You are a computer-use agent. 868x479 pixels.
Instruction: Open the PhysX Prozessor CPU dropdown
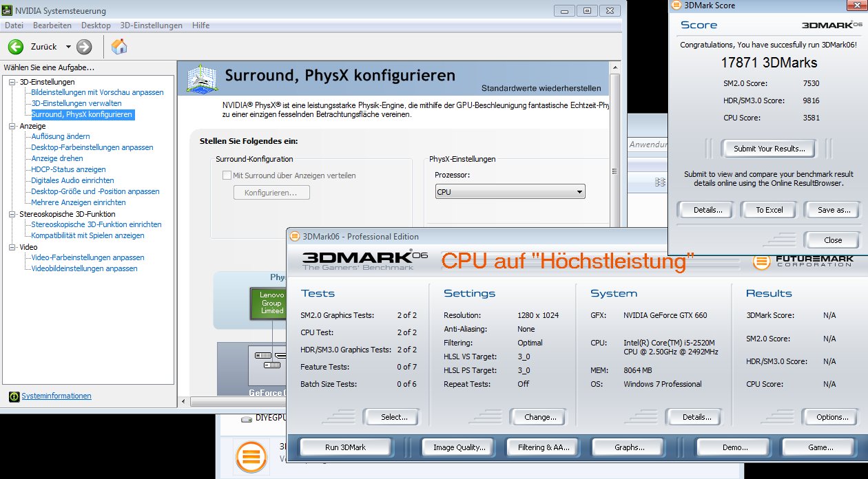pyautogui.click(x=510, y=192)
